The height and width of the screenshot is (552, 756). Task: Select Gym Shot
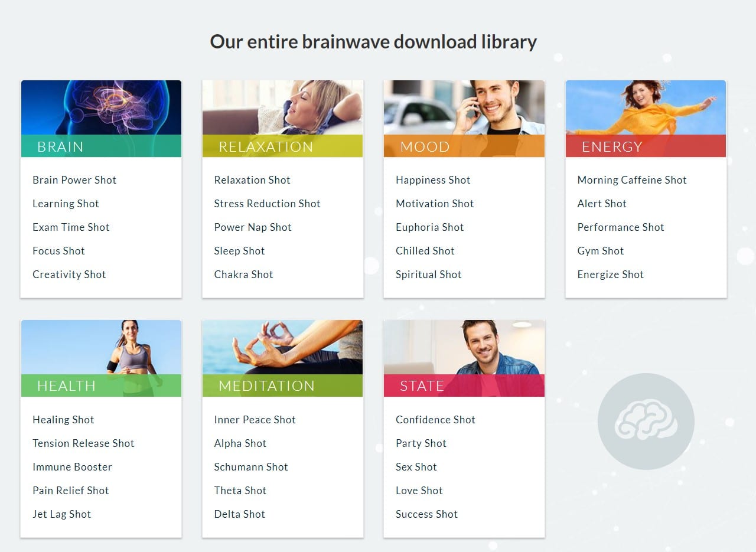point(600,251)
